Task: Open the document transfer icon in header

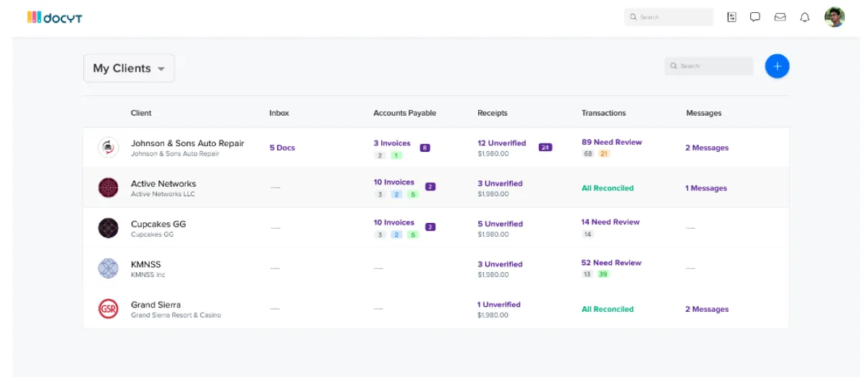Action: 731,17
